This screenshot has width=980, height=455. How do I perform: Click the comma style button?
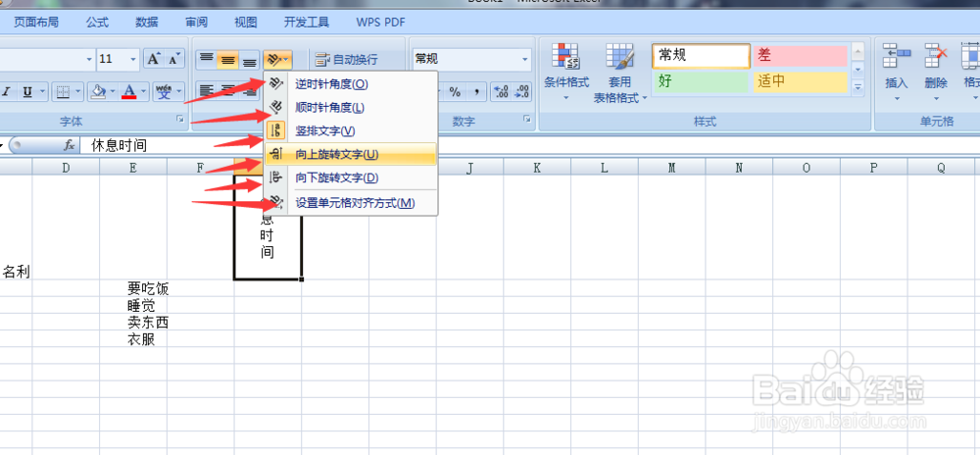(476, 92)
